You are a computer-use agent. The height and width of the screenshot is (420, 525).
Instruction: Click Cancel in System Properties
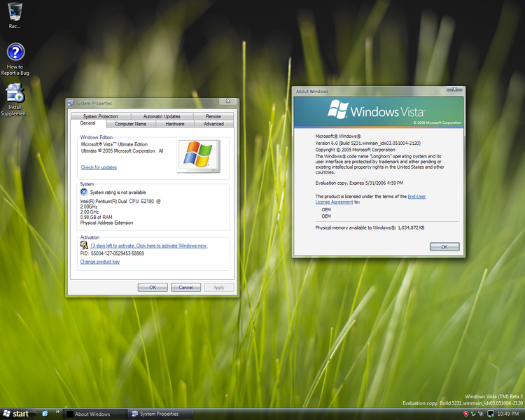185,288
